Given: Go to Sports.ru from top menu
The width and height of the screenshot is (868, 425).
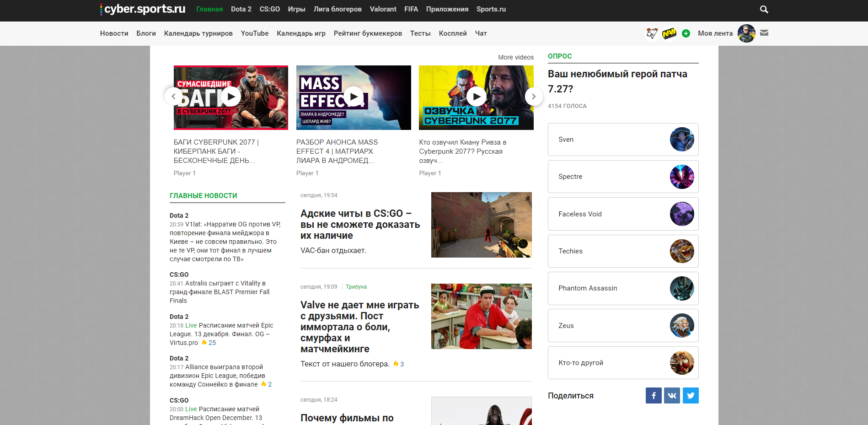Looking at the screenshot, I should [491, 9].
